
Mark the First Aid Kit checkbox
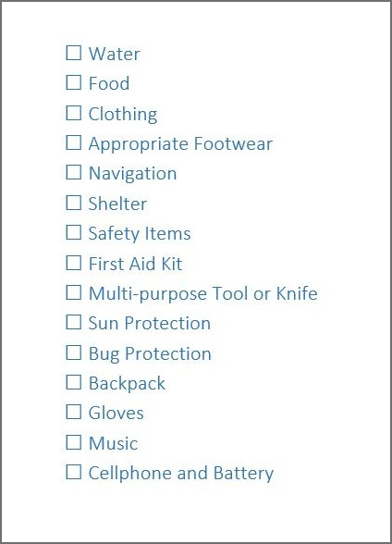pos(73,263)
